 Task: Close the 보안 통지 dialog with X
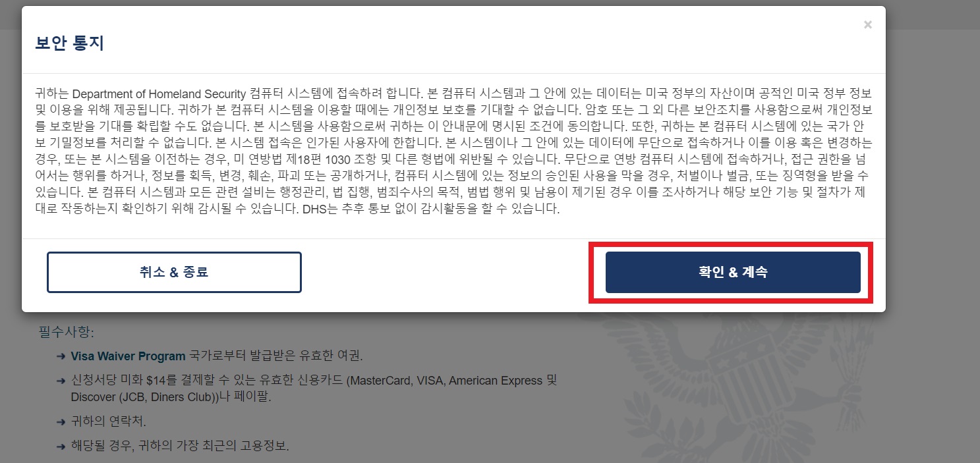pos(867,25)
